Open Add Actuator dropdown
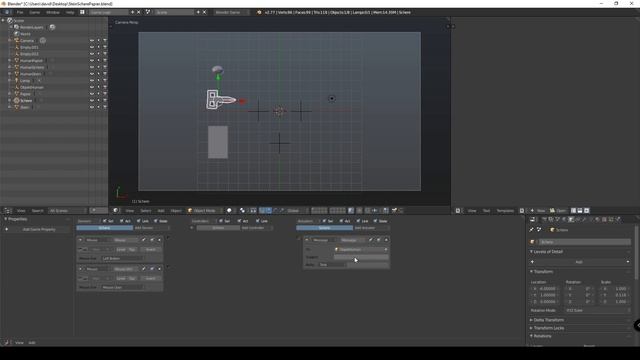Viewport: 640px width, 360px height. click(x=371, y=228)
